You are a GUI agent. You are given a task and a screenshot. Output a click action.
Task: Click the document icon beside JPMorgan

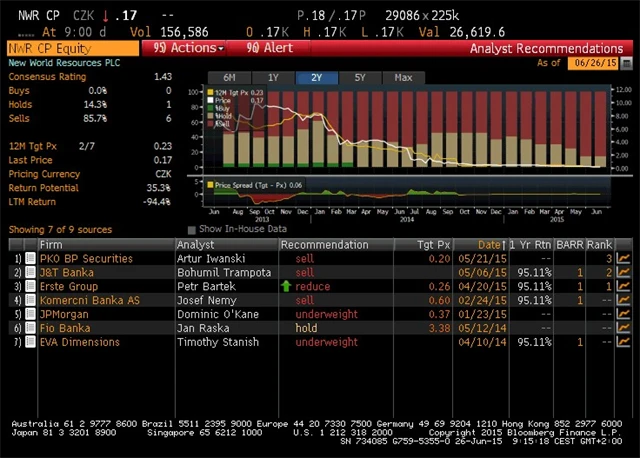pyautogui.click(x=29, y=314)
